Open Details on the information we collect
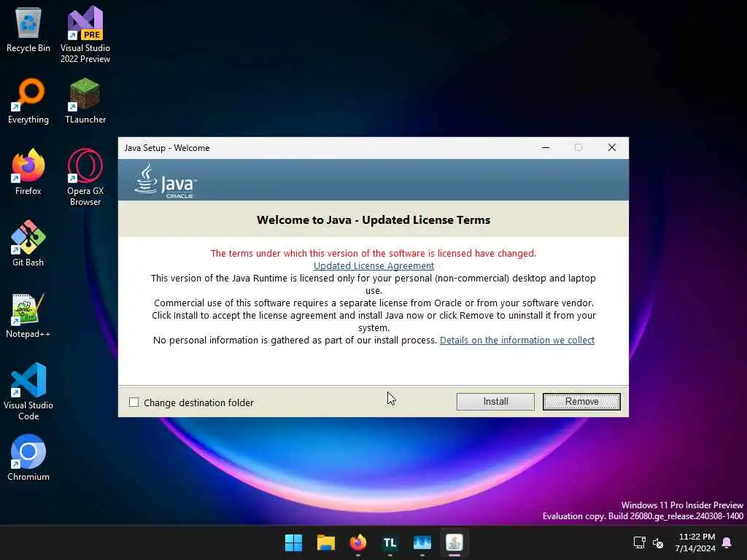The height and width of the screenshot is (560, 747). (x=517, y=340)
